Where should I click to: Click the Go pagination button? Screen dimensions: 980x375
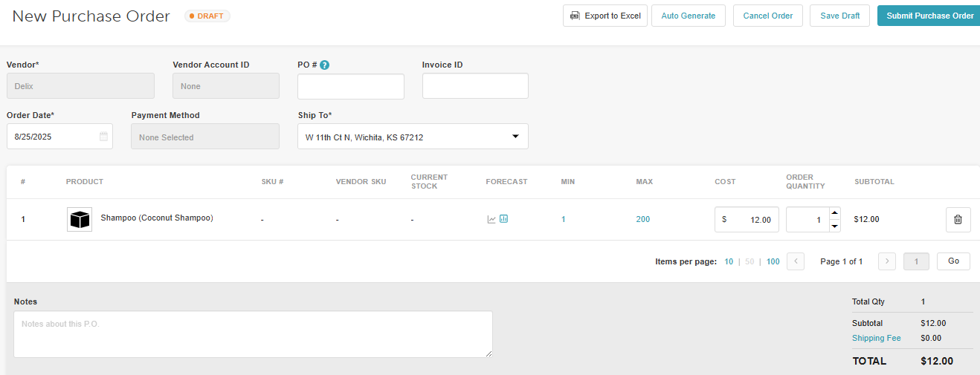tap(953, 261)
